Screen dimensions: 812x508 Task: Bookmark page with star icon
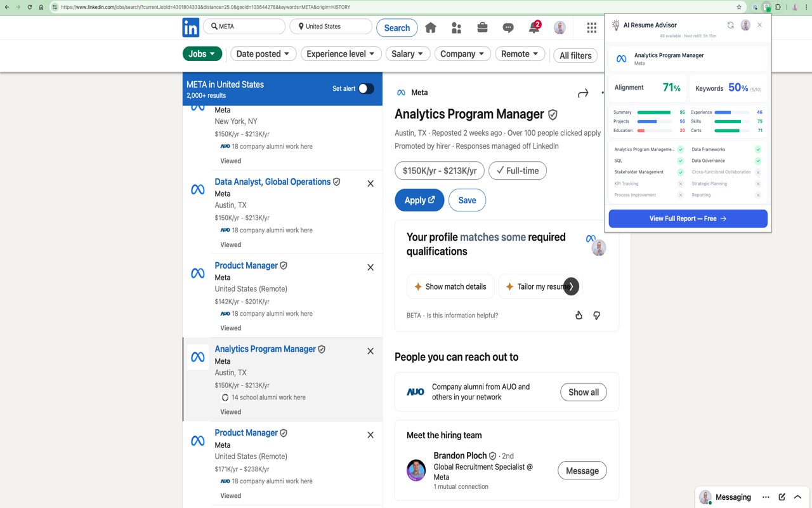739,7
